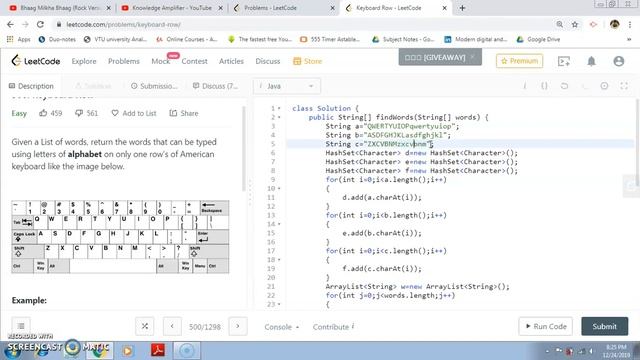Image resolution: width=640 pixels, height=360 pixels.
Task: Open the Mock menu item
Action: [x=160, y=61]
